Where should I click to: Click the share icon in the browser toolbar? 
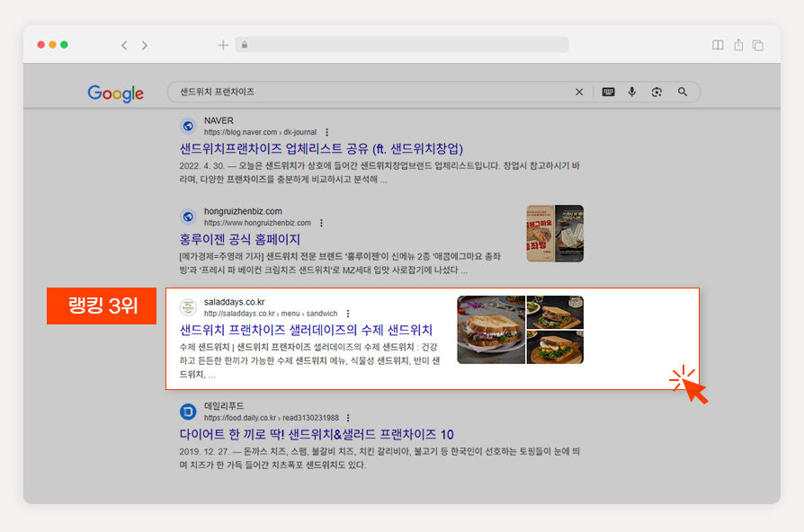pyautogui.click(x=738, y=45)
